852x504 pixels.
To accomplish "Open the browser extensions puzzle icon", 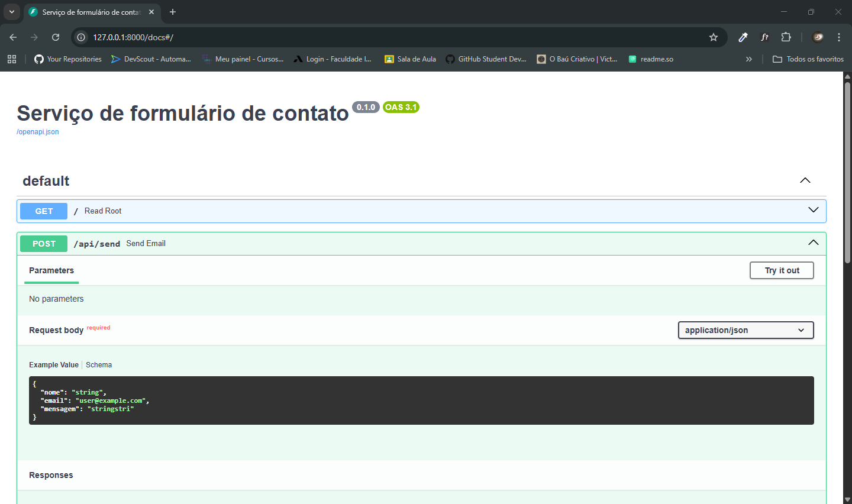I will [786, 37].
